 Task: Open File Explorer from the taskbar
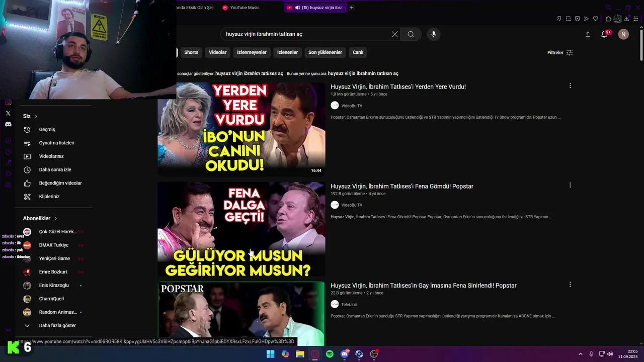[x=300, y=354]
